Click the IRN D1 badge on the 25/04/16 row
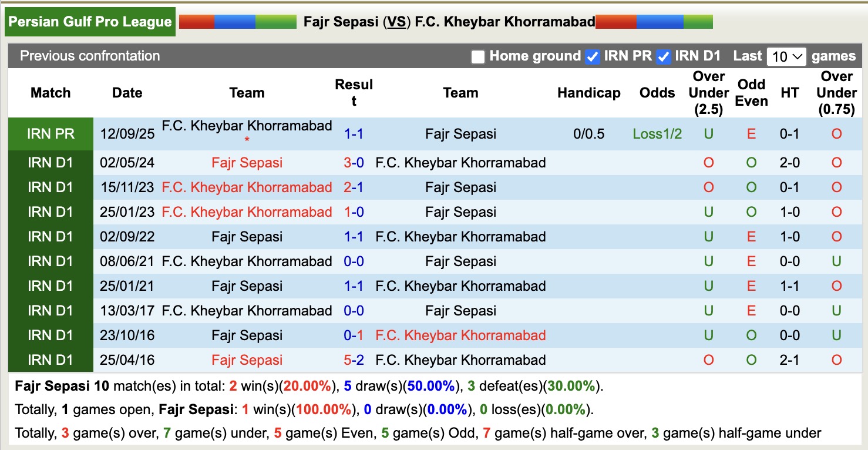 [x=51, y=360]
